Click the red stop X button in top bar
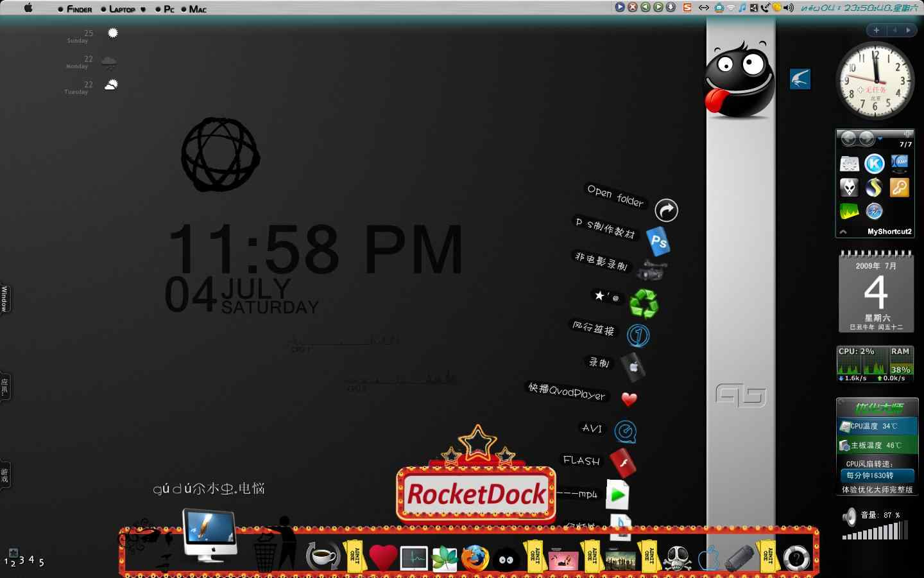 tap(633, 7)
